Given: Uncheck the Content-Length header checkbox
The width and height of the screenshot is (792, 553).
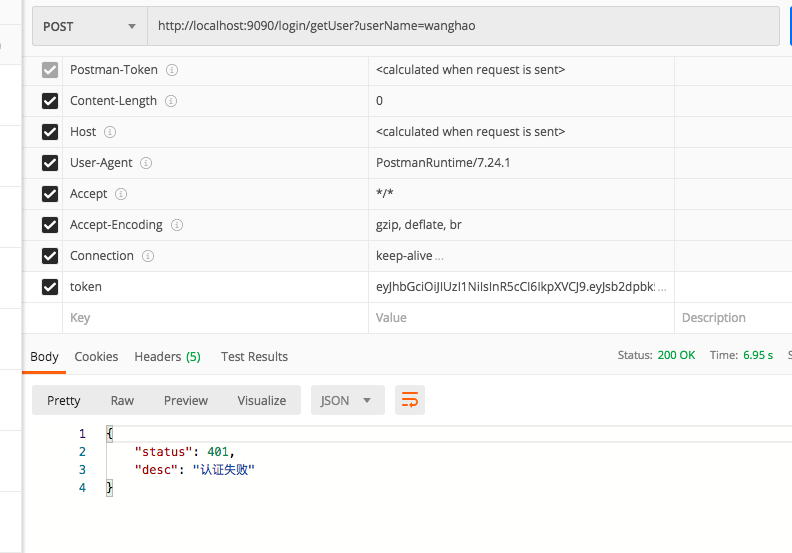Looking at the screenshot, I should (50, 101).
